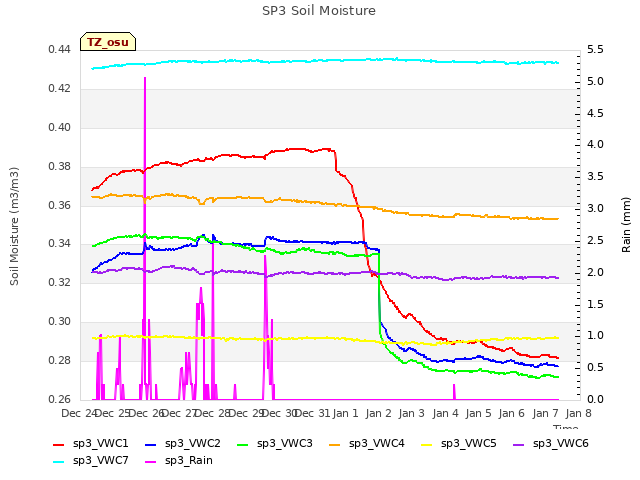Image resolution: width=640 pixels, height=480 pixels.
Task: Click the 0.44 left axis value
Action: tap(60, 49)
